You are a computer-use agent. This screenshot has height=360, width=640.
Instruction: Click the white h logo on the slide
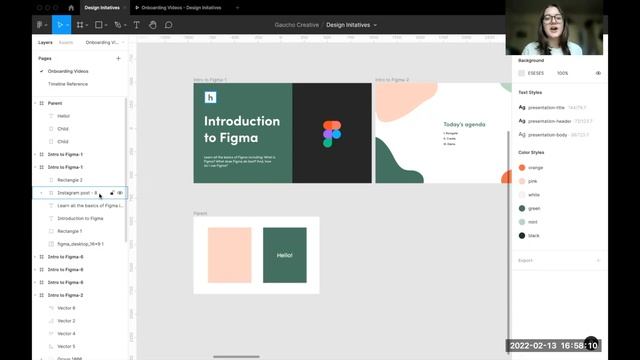click(x=210, y=97)
